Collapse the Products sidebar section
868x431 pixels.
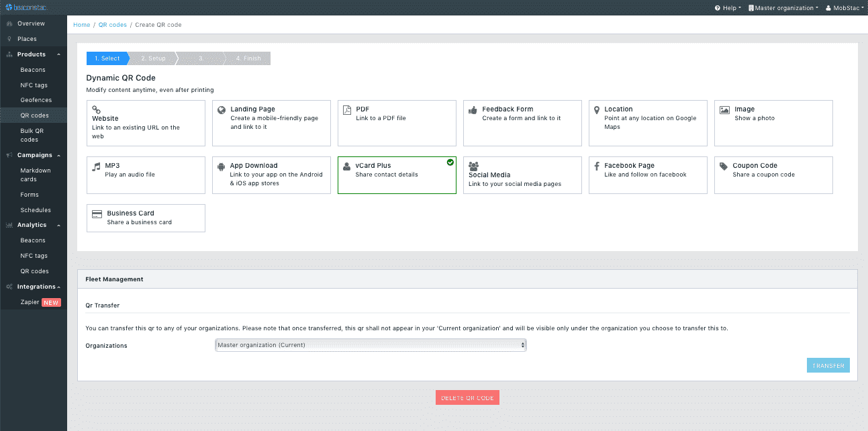click(x=59, y=54)
